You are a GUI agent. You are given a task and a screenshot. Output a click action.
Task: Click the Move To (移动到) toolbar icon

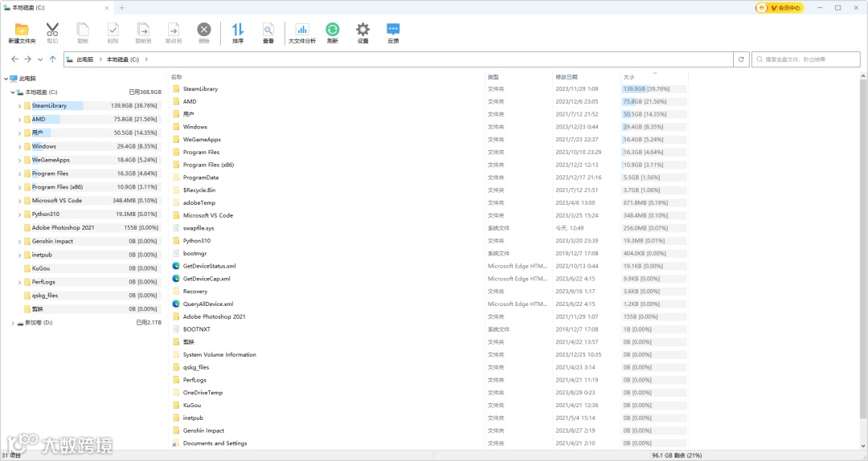click(174, 30)
